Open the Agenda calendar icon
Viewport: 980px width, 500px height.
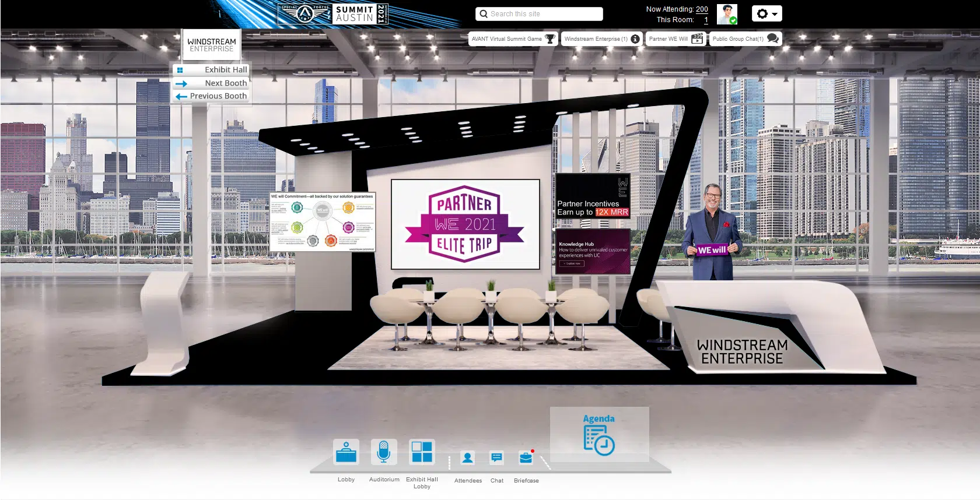coord(599,441)
